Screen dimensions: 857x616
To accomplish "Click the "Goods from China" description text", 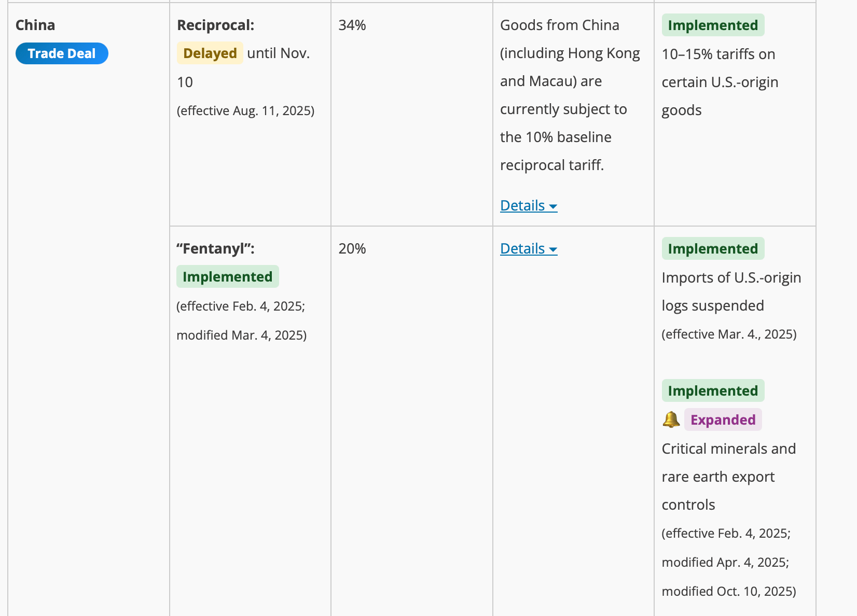I will (x=560, y=25).
